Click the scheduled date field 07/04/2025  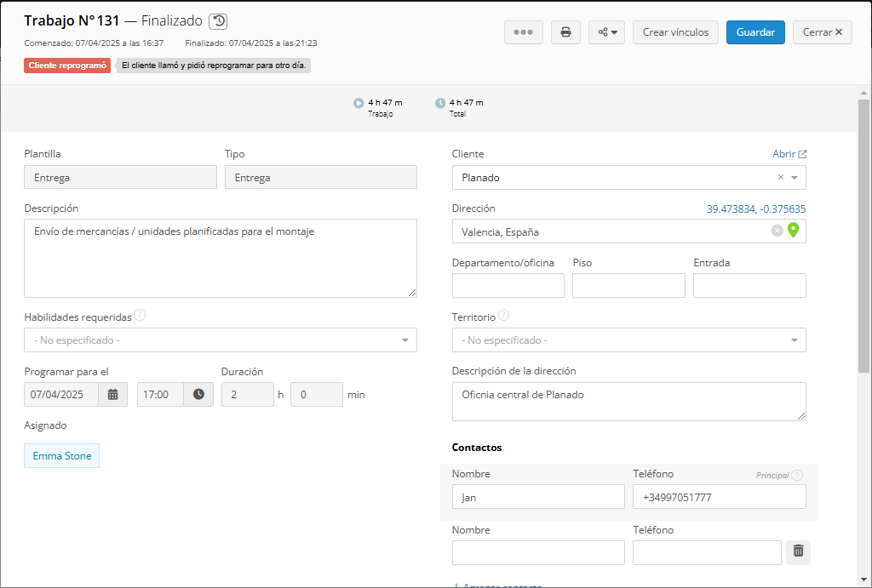pyautogui.click(x=61, y=395)
